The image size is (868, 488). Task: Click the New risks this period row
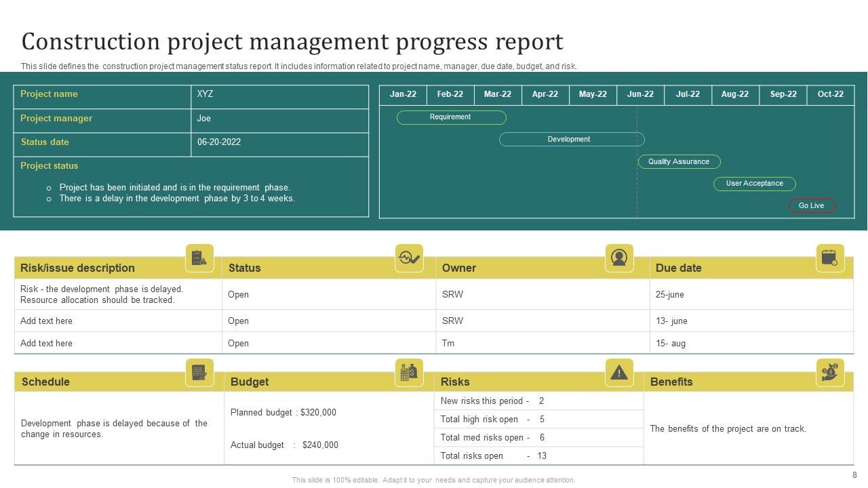[x=538, y=401]
